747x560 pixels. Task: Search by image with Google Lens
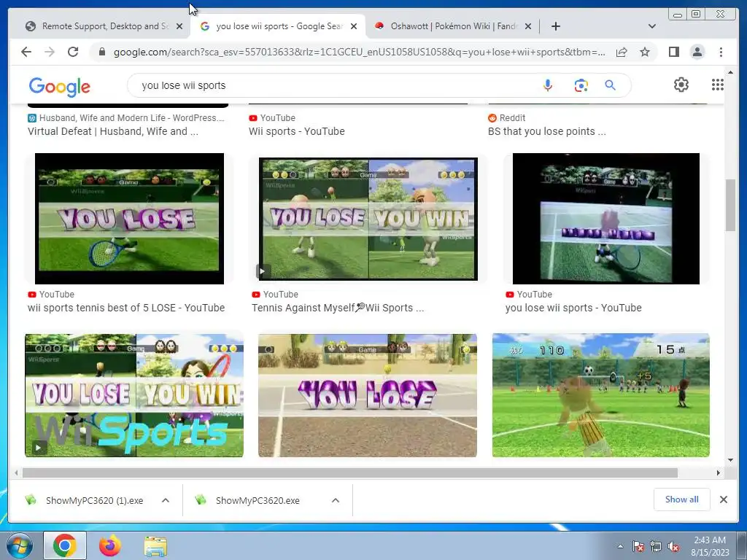(x=581, y=85)
